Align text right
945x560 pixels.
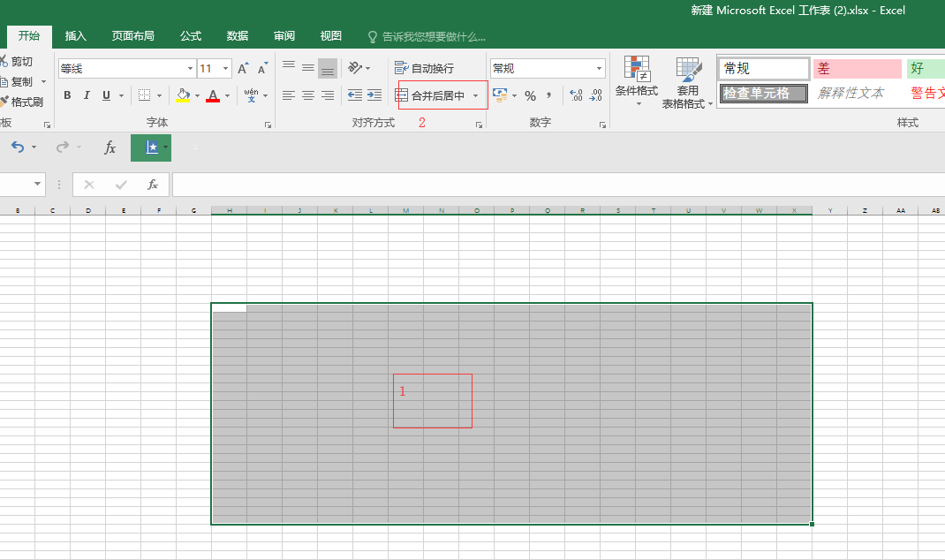(328, 95)
